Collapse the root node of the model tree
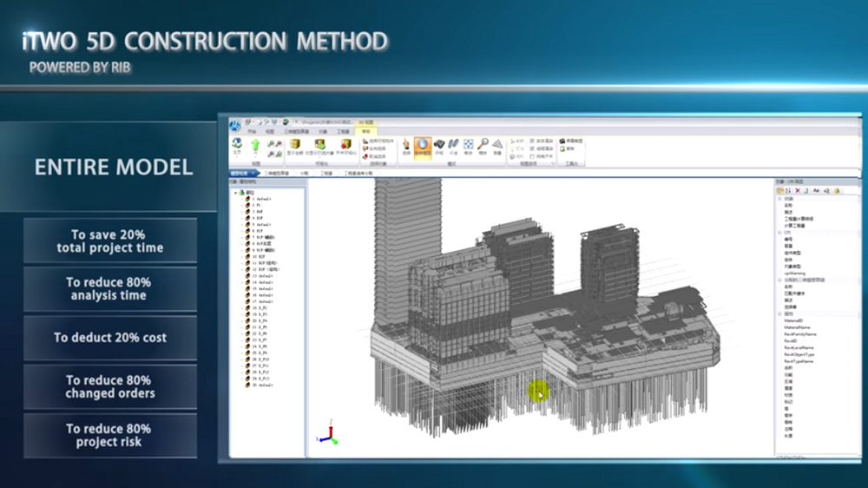868x488 pixels. click(235, 192)
